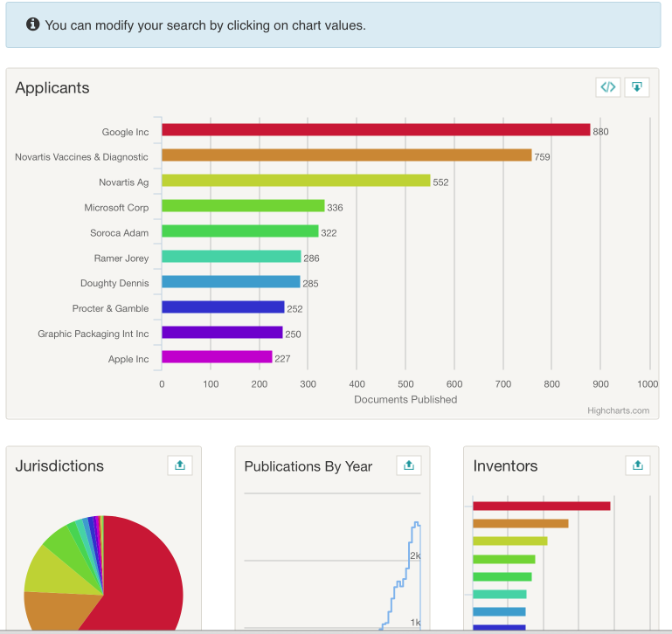This screenshot has height=634, width=672.
Task: Download the Applicants chart
Action: point(637,87)
